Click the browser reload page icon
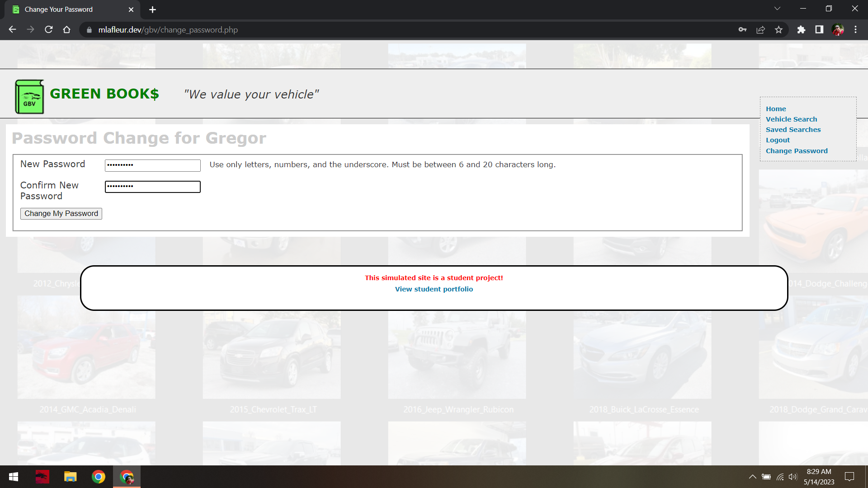This screenshot has width=868, height=488. point(49,30)
